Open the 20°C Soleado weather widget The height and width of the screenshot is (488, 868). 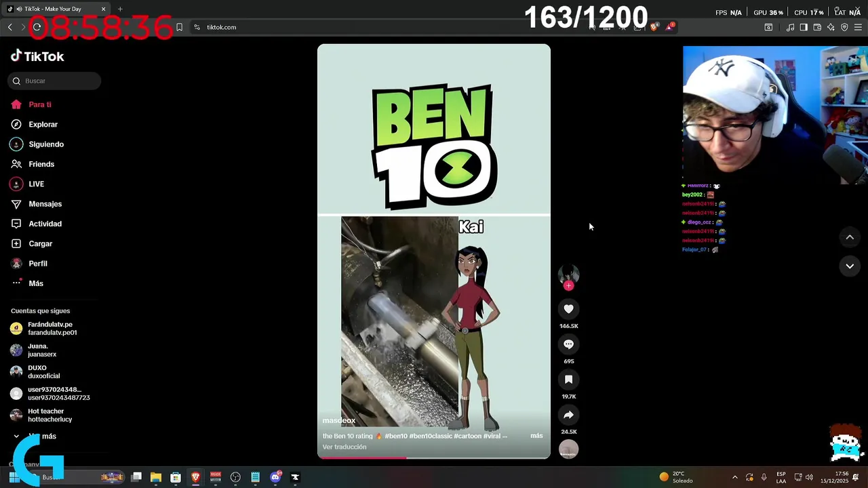tap(676, 477)
